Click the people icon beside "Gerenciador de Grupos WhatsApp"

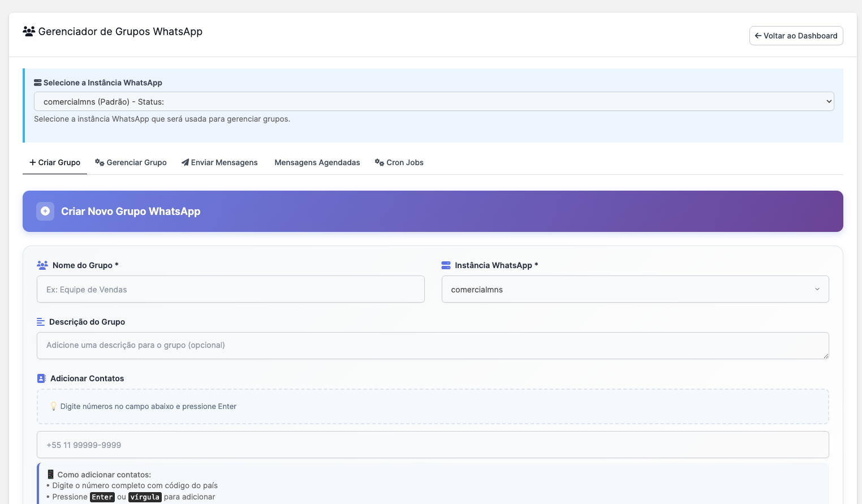(28, 31)
